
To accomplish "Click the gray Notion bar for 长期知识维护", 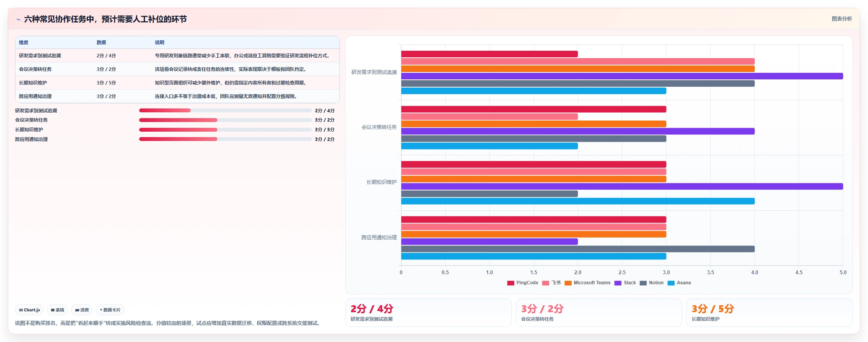I will tap(489, 194).
